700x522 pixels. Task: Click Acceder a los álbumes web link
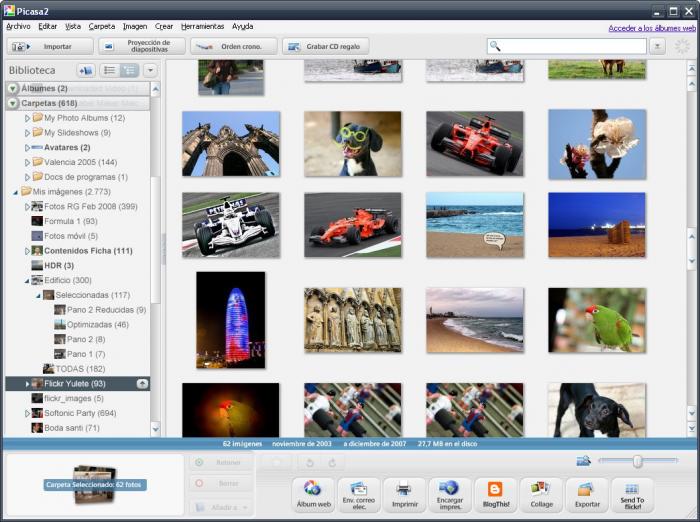click(651, 28)
